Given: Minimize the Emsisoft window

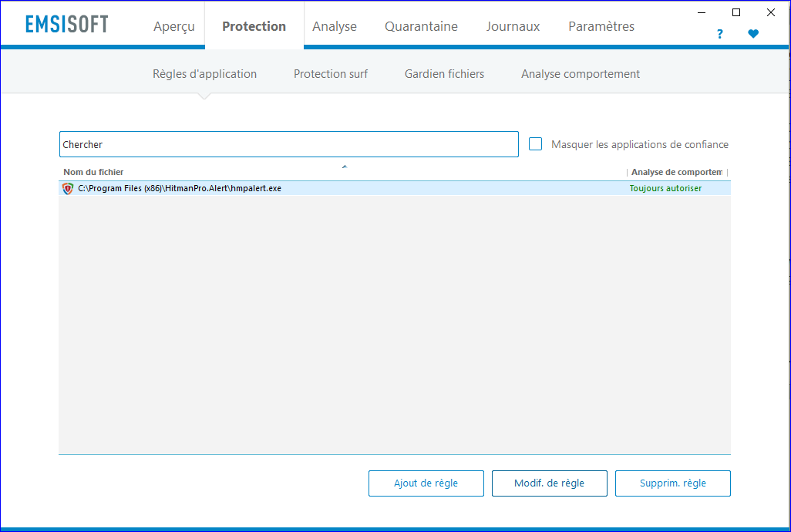Looking at the screenshot, I should coord(702,12).
